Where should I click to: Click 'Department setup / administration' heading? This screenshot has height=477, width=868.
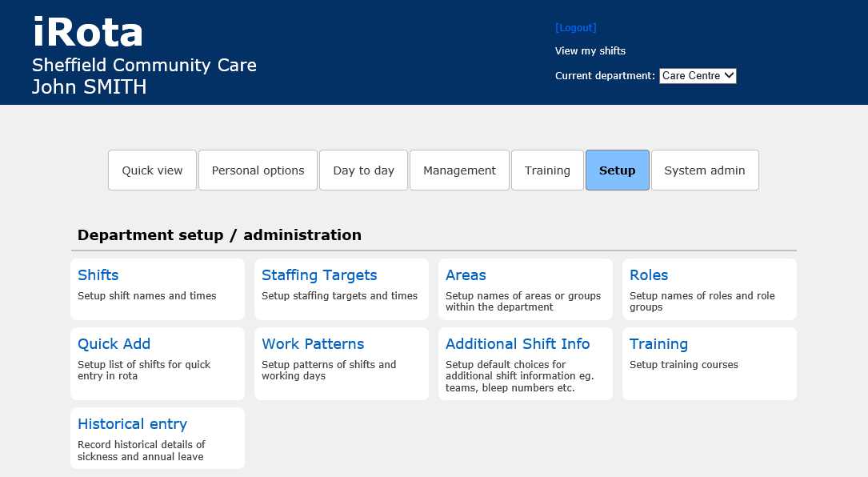(x=219, y=235)
